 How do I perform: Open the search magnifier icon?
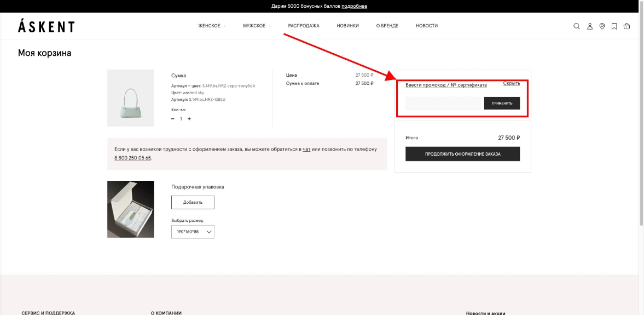point(577,26)
